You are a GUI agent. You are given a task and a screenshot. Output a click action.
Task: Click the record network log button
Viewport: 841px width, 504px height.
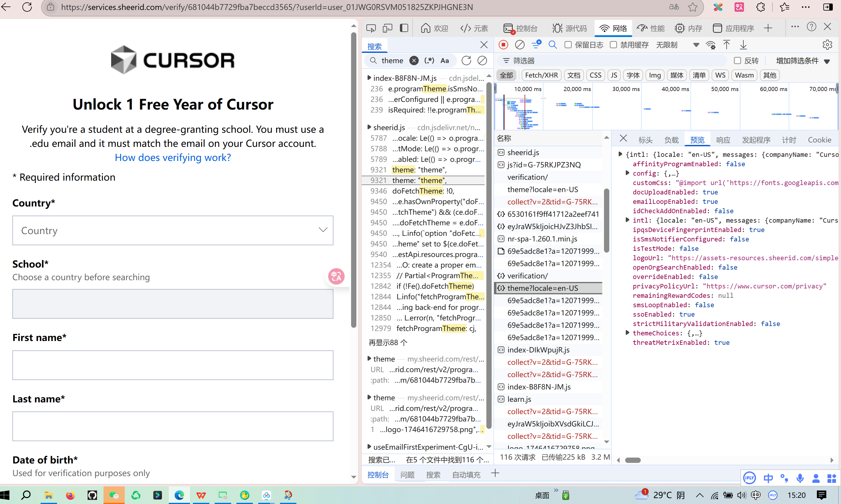503,45
